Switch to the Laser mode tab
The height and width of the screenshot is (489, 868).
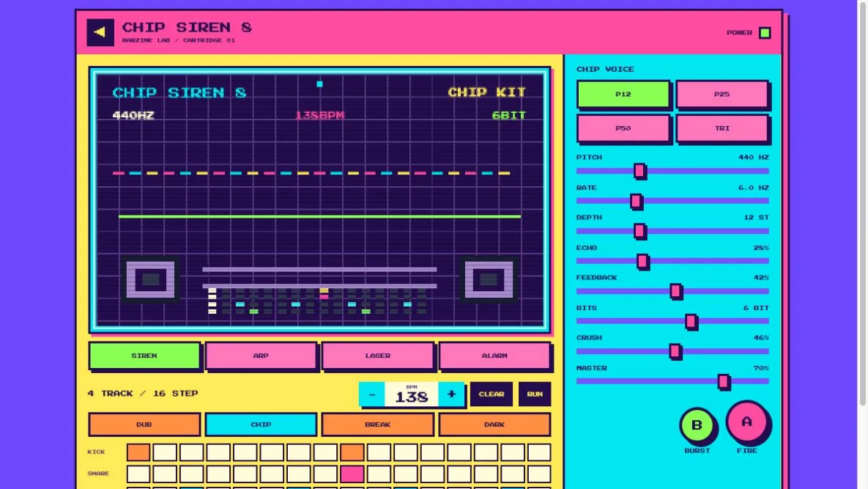coord(377,356)
